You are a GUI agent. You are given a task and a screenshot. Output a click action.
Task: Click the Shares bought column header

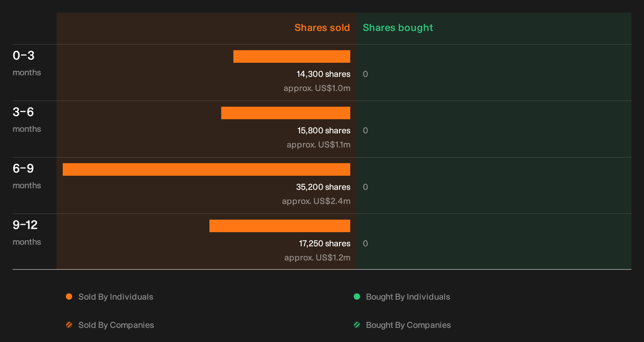click(x=398, y=28)
